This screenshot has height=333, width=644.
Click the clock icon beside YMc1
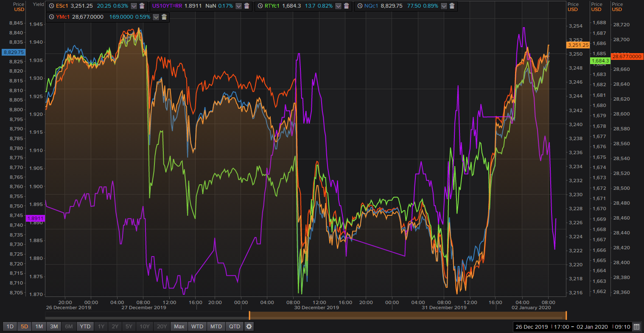pyautogui.click(x=51, y=17)
